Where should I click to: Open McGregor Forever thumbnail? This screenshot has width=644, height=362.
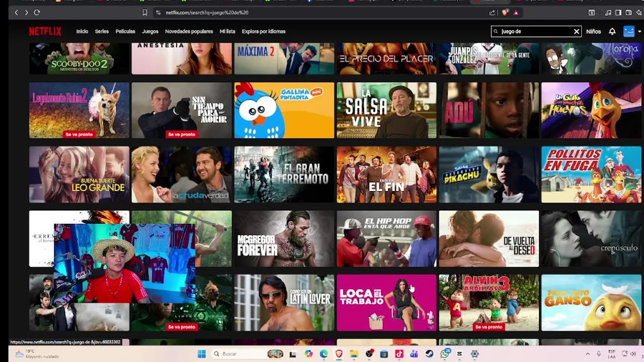pos(284,239)
